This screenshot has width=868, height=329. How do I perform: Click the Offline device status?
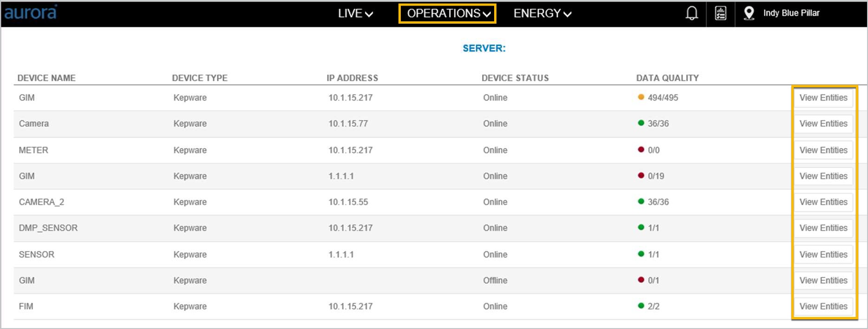pos(495,281)
